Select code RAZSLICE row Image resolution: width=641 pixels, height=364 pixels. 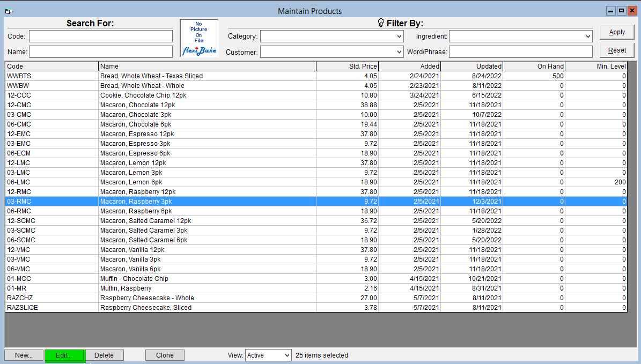coord(316,308)
